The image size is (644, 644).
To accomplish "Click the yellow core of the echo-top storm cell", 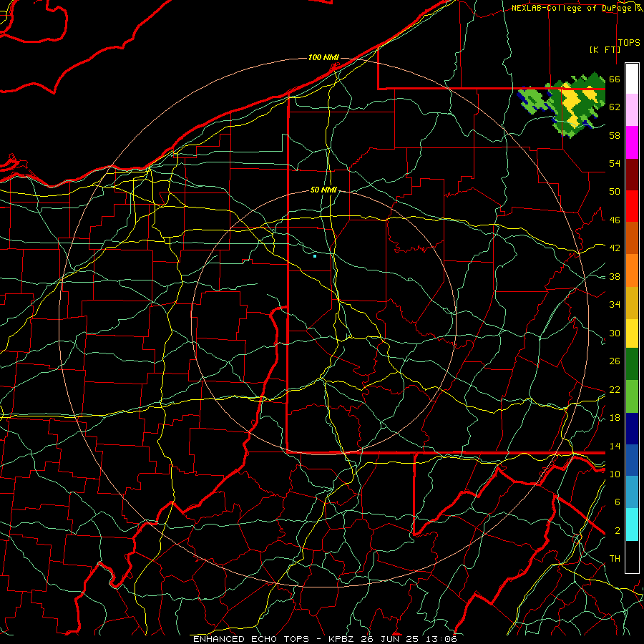I will [570, 101].
